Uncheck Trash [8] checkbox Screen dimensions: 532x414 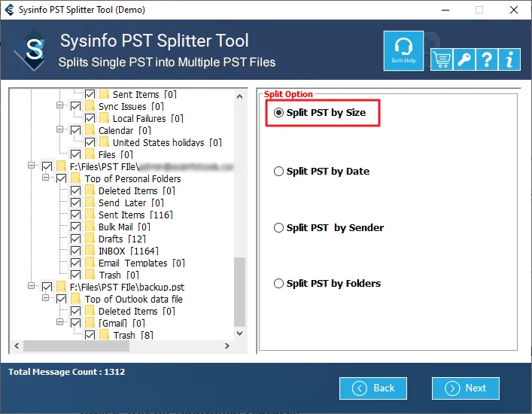click(x=90, y=335)
